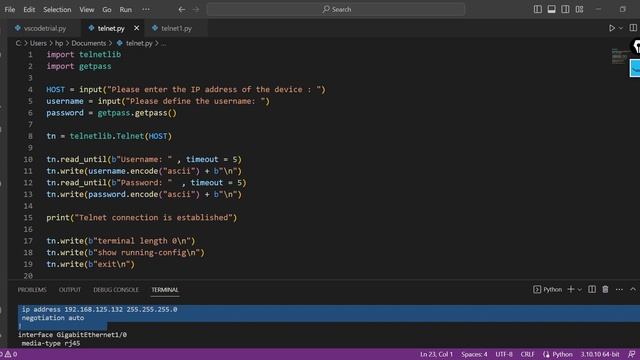Select the TERMINAL panel tab
The width and height of the screenshot is (640, 360).
point(165,290)
